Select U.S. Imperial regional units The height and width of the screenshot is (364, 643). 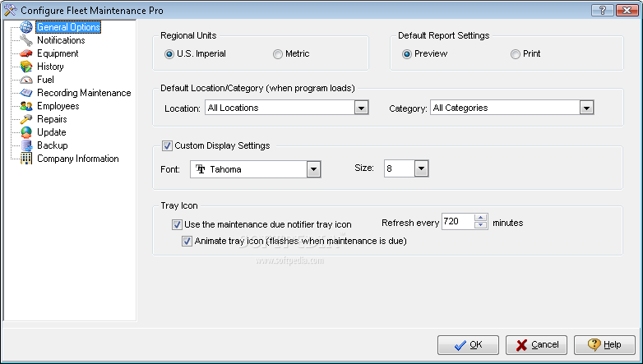click(169, 54)
